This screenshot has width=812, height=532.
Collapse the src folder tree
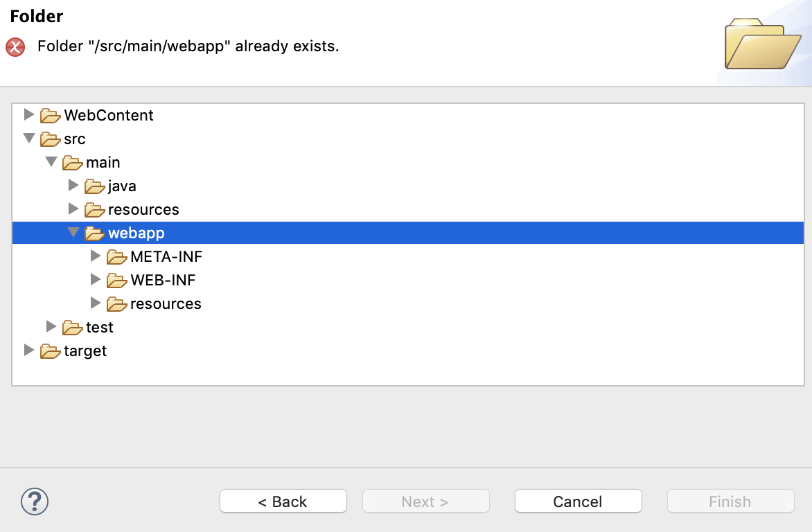tap(29, 139)
